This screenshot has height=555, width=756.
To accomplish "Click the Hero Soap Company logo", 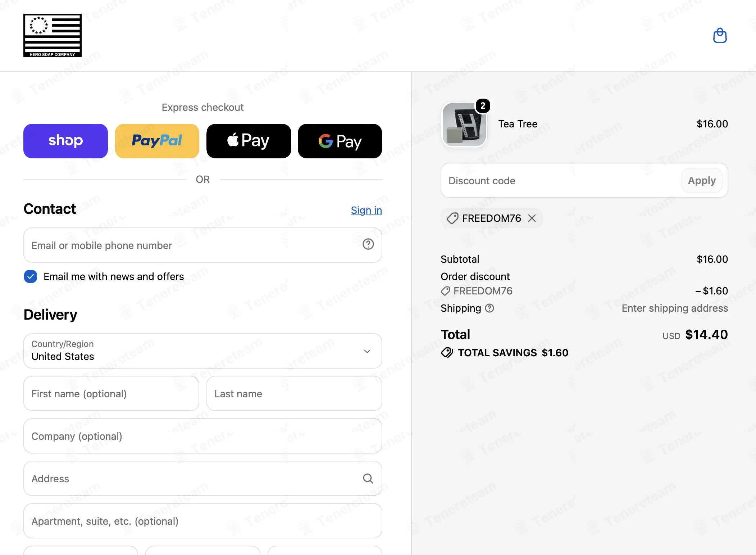I will click(53, 35).
